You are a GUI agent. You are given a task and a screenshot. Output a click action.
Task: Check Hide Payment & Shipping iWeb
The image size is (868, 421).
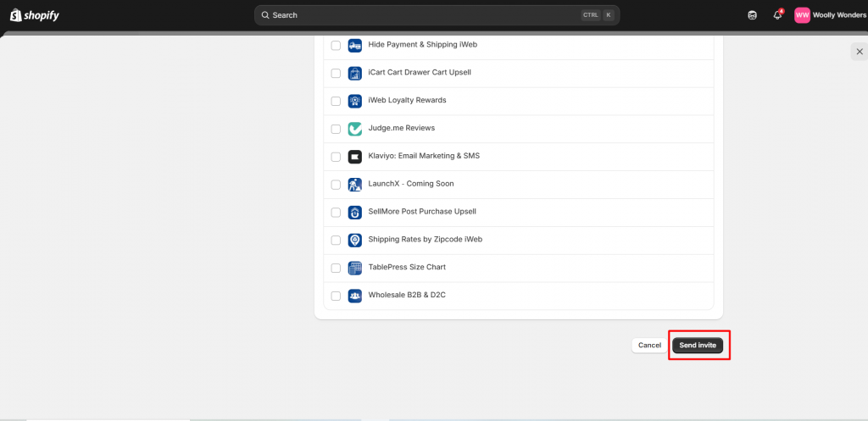[336, 46]
